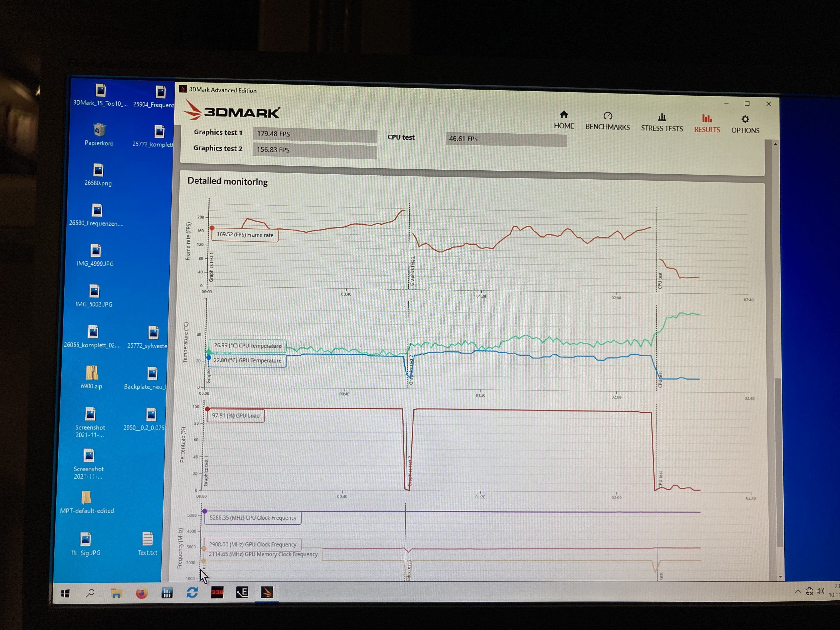Open taskbar search magnifier
Screen dimensions: 840x630
pos(90,593)
